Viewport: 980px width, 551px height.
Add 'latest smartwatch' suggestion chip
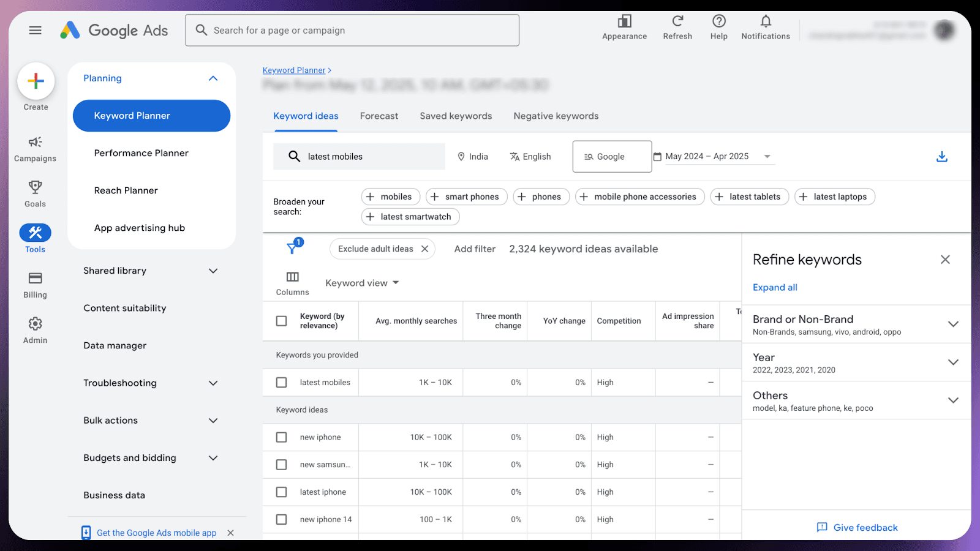pyautogui.click(x=410, y=217)
